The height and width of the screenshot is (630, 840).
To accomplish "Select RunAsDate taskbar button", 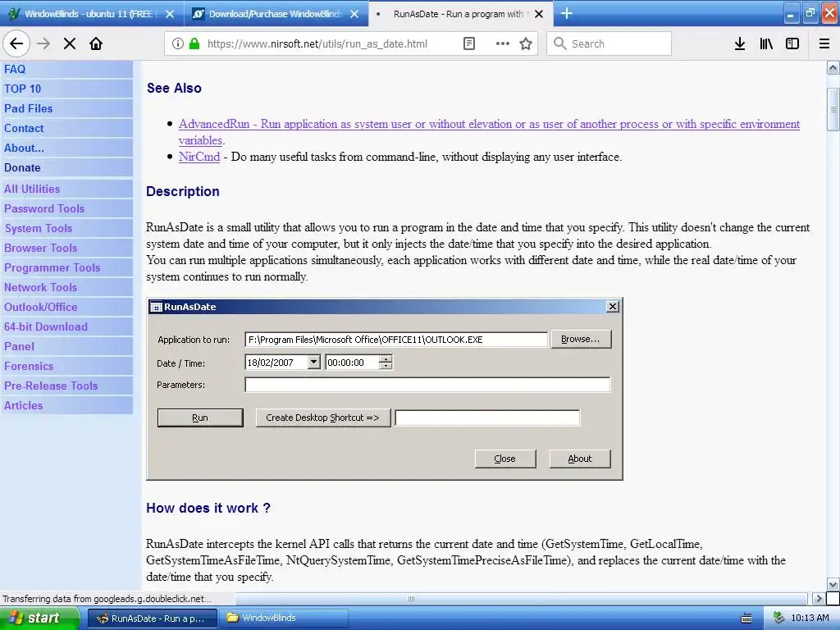I will click(x=153, y=619).
